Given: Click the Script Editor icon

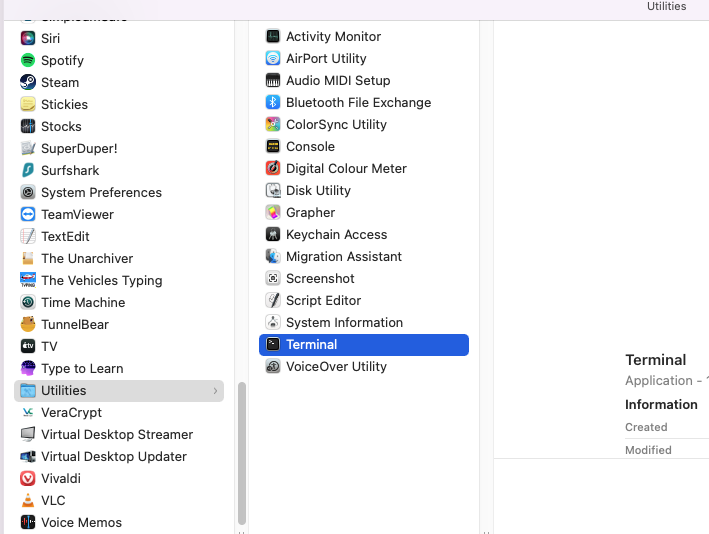Looking at the screenshot, I should [273, 300].
